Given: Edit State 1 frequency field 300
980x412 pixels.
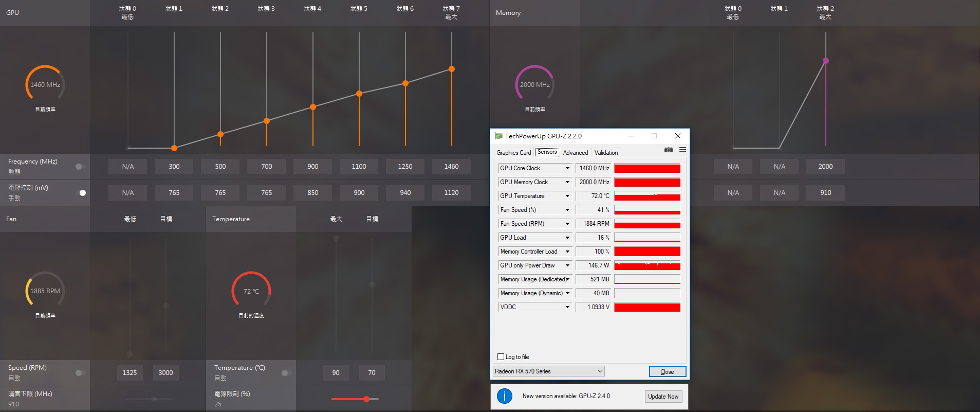Looking at the screenshot, I should point(174,167).
